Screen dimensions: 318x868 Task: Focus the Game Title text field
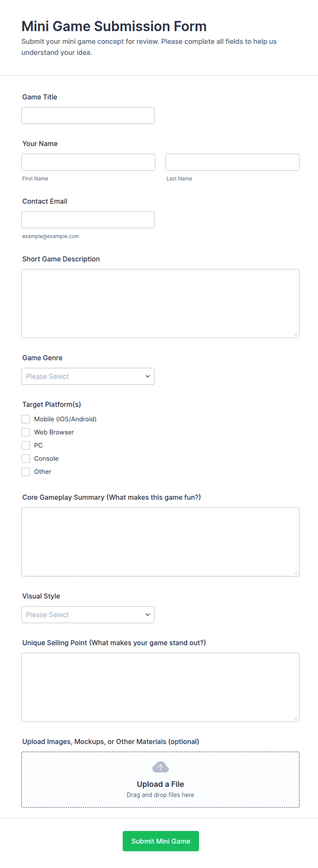[88, 116]
